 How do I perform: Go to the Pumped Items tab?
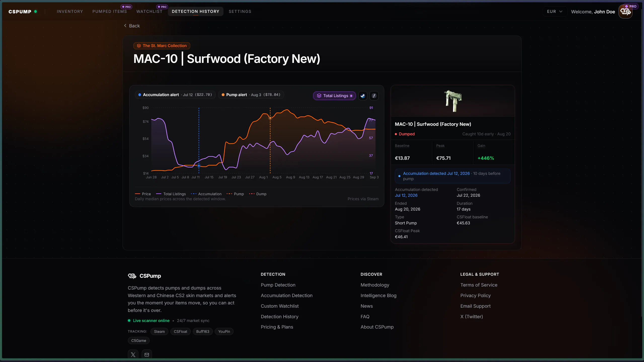coord(110,12)
